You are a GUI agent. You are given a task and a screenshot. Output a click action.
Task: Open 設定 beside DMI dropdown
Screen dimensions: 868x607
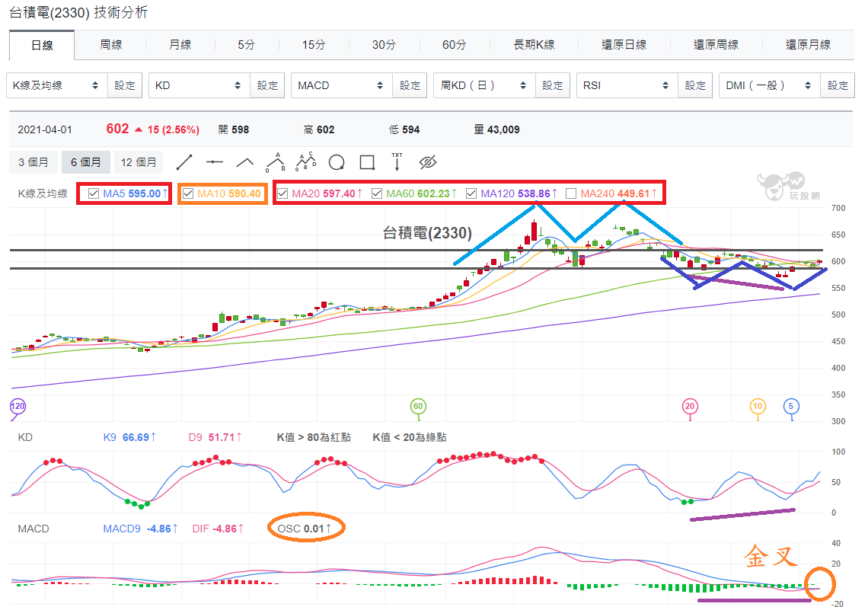[838, 85]
